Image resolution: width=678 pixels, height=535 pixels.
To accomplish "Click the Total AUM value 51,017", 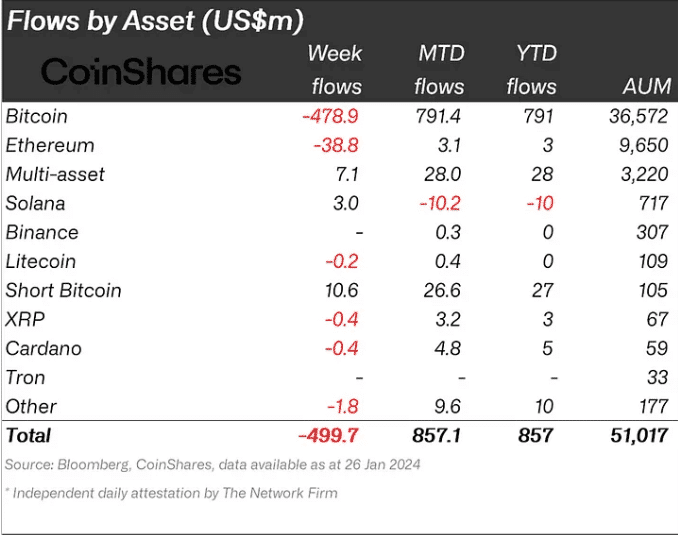I will coord(638,435).
